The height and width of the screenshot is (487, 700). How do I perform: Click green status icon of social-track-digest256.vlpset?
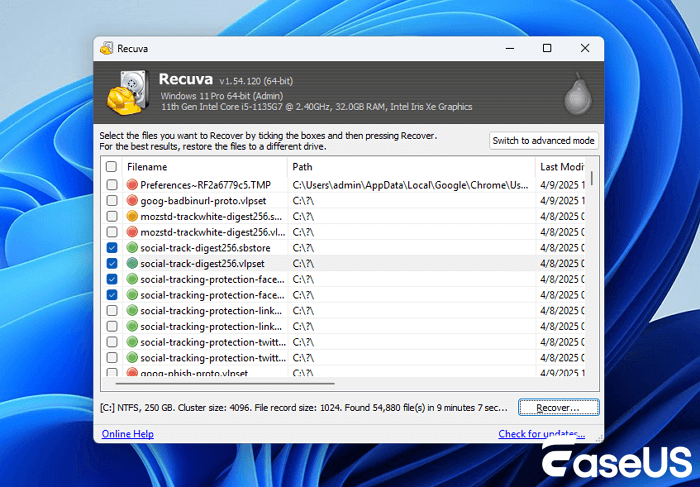pos(132,263)
